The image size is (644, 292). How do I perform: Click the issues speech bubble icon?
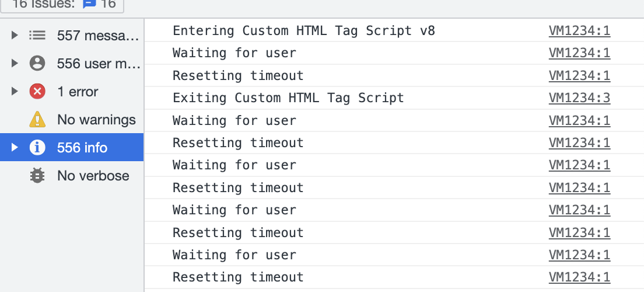[89, 4]
